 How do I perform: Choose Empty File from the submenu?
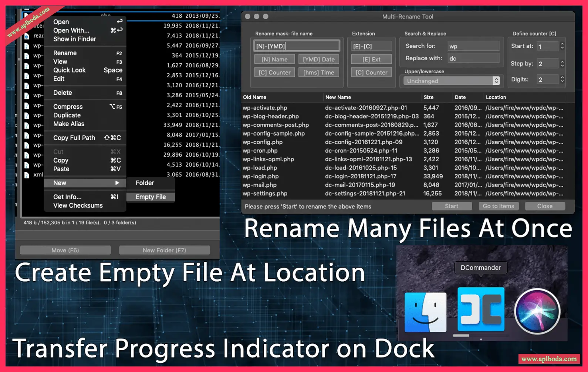click(x=151, y=197)
